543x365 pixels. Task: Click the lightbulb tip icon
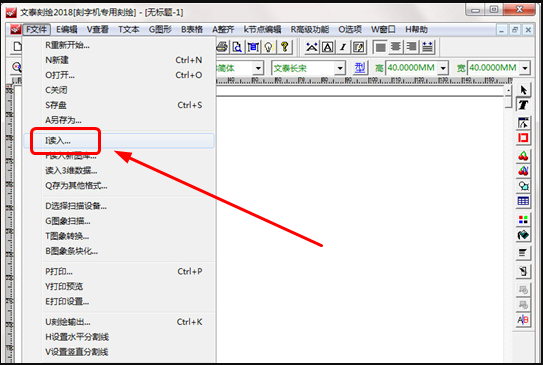click(269, 47)
